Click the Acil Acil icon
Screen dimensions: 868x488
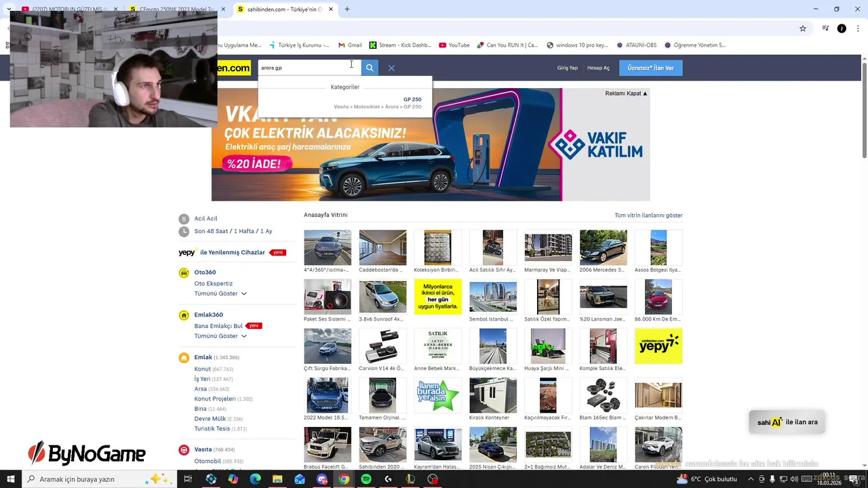coord(184,219)
